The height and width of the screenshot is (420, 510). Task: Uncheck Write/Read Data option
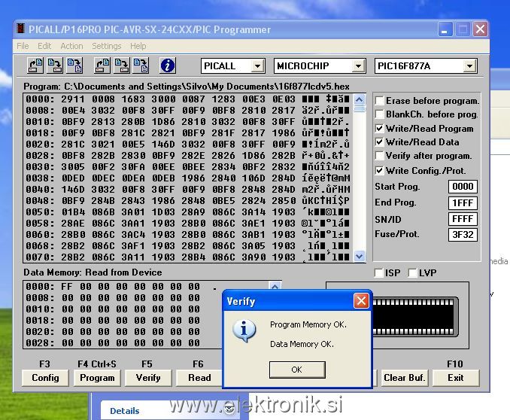click(x=379, y=142)
